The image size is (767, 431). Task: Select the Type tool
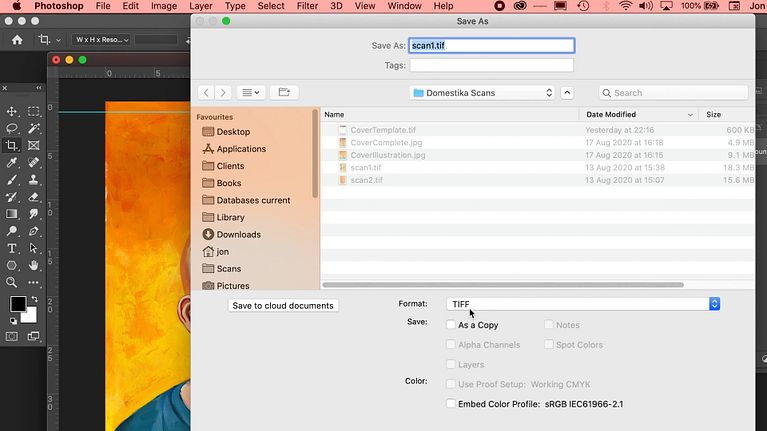[12, 248]
